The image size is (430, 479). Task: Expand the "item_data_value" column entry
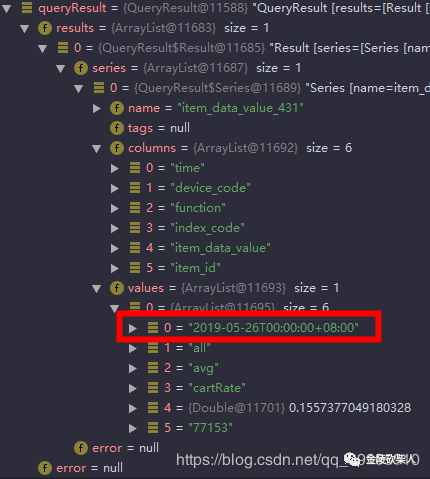pos(115,248)
